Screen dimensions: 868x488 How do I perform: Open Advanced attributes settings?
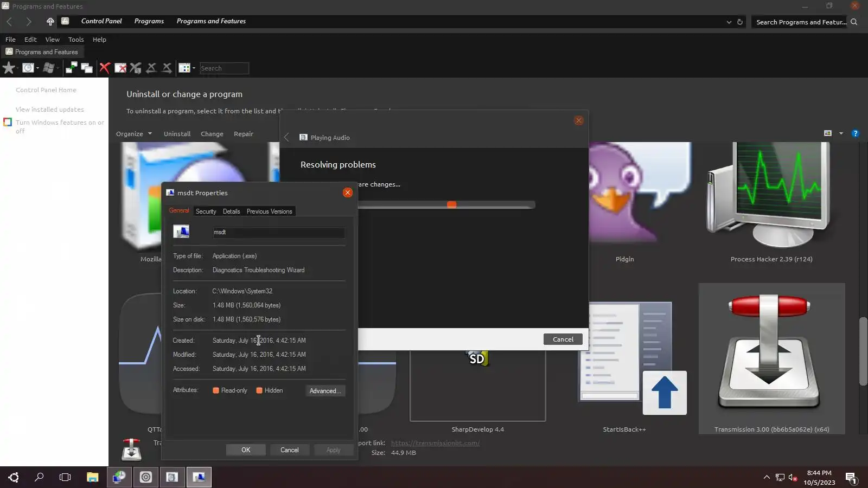pos(325,391)
